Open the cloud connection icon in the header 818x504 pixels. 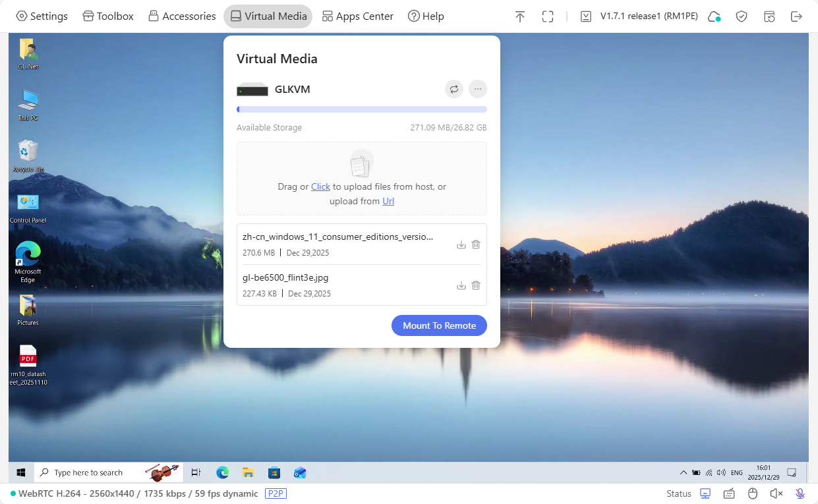click(x=714, y=16)
